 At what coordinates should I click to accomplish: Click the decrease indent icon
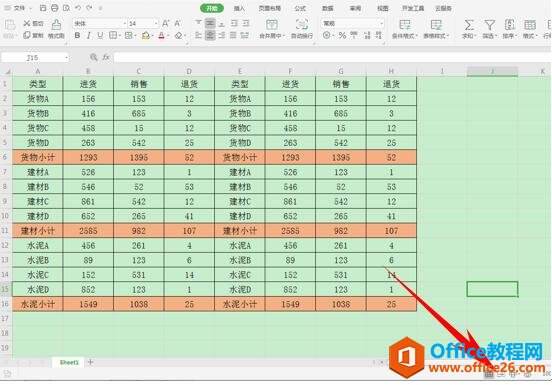click(x=234, y=23)
